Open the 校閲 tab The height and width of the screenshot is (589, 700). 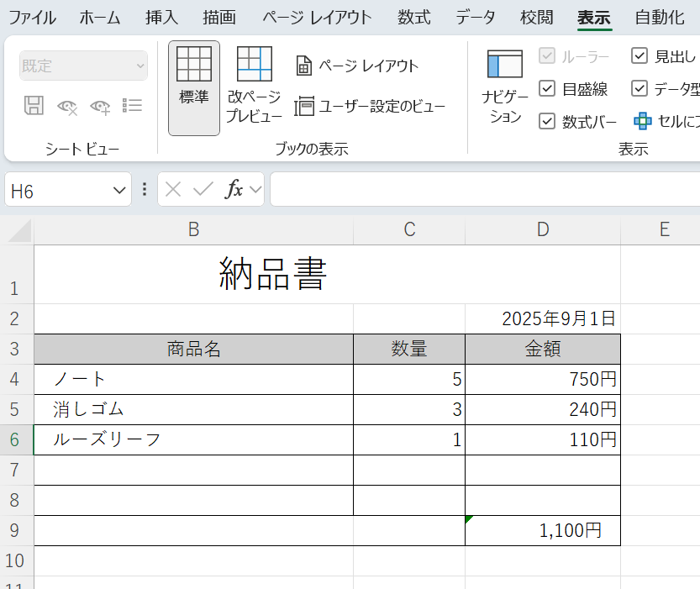click(x=537, y=18)
